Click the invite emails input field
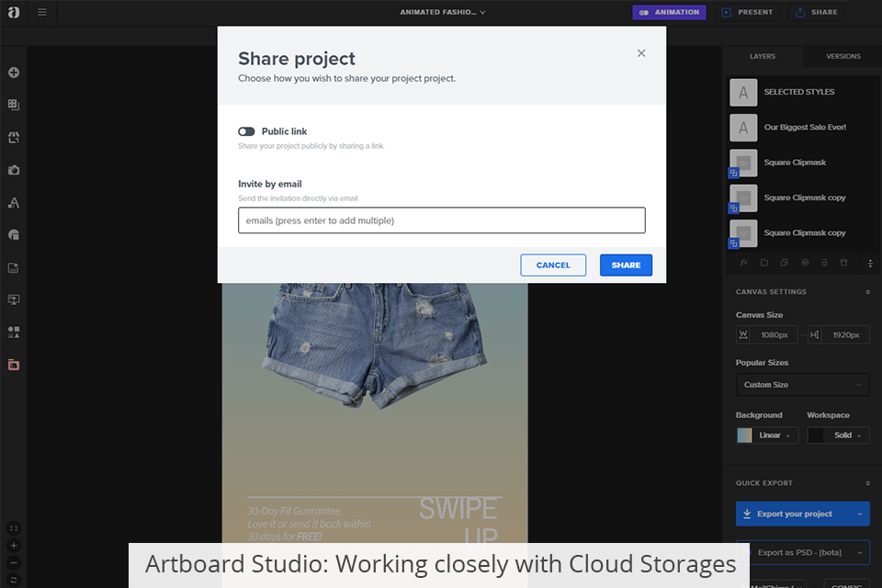882x588 pixels. click(x=442, y=220)
